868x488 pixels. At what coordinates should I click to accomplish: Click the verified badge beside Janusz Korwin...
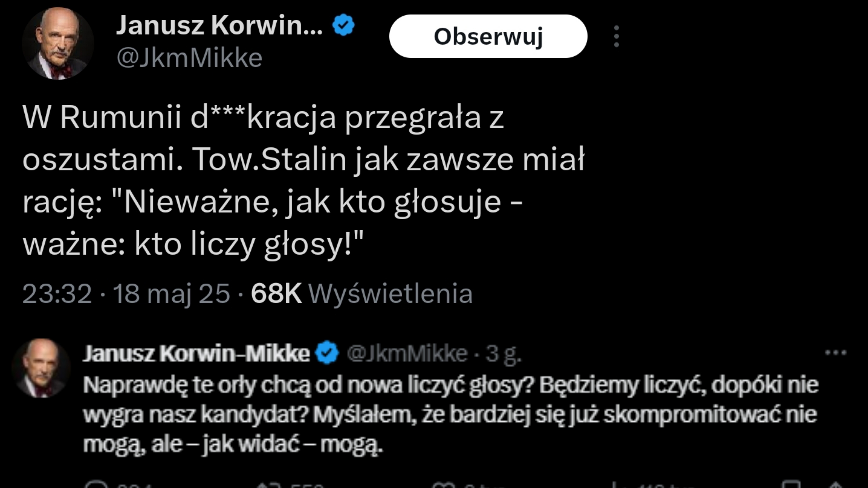(x=343, y=25)
